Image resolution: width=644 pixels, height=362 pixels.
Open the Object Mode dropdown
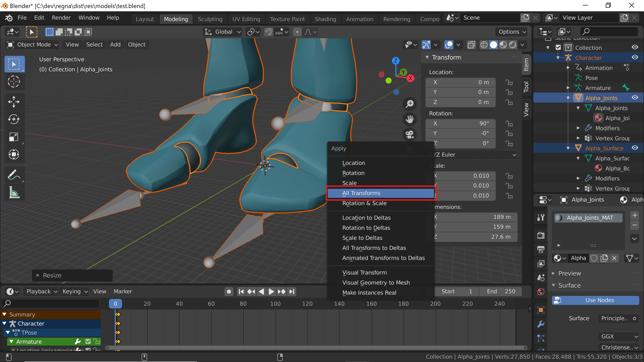[x=32, y=45]
